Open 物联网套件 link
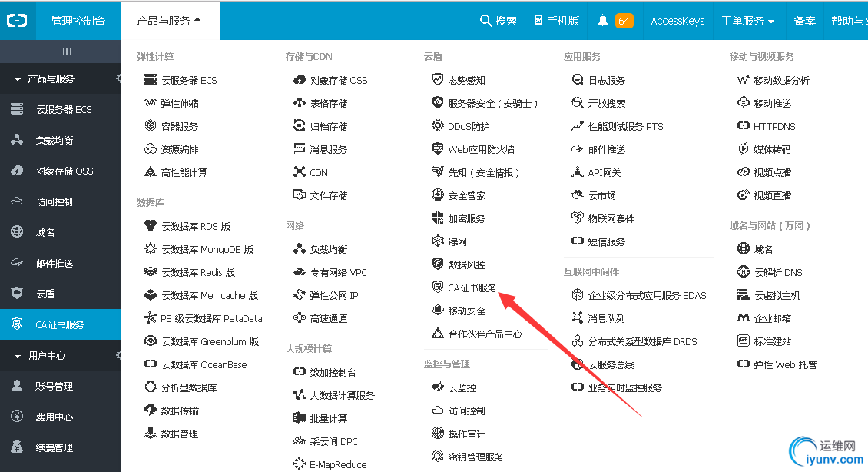Image resolution: width=868 pixels, height=472 pixels. [611, 218]
